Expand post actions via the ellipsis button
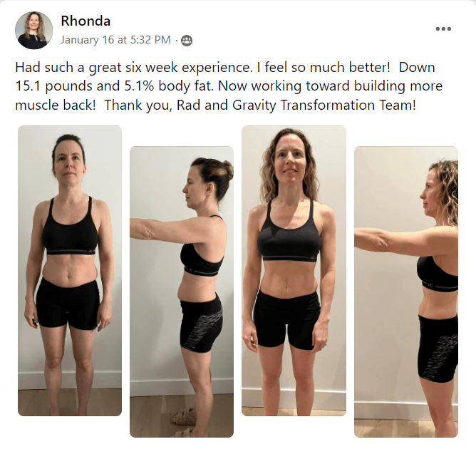476x449 pixels. point(443,29)
